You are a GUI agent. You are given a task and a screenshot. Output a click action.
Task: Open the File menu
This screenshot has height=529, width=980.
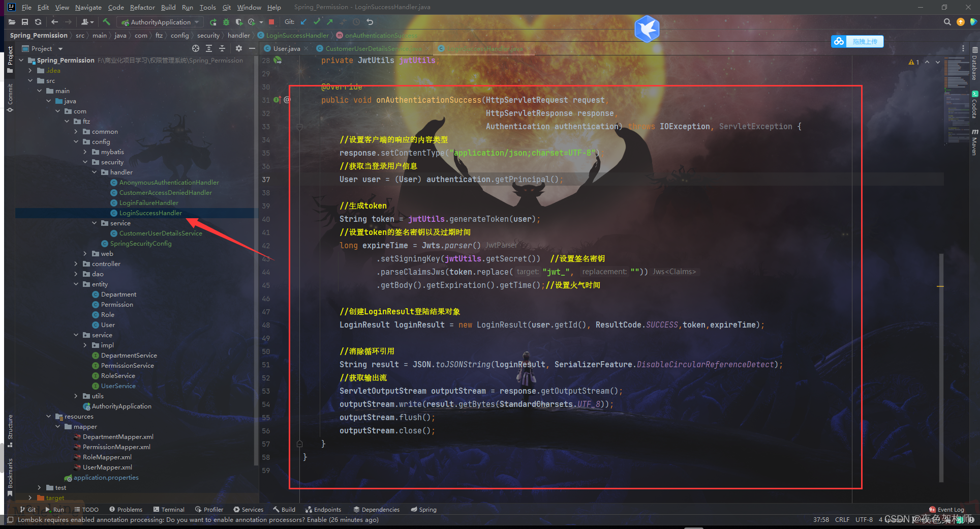(x=26, y=7)
